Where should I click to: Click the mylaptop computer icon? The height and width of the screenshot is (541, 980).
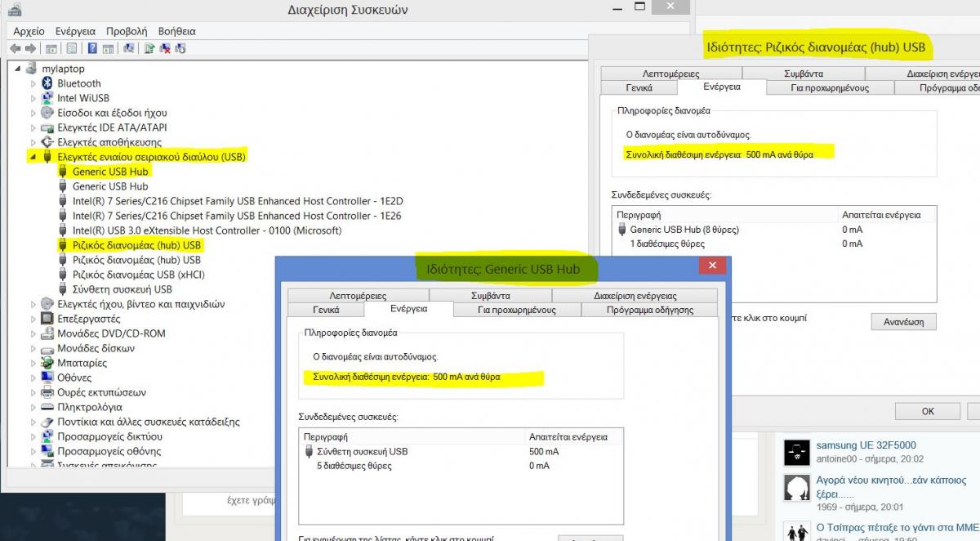[33, 69]
